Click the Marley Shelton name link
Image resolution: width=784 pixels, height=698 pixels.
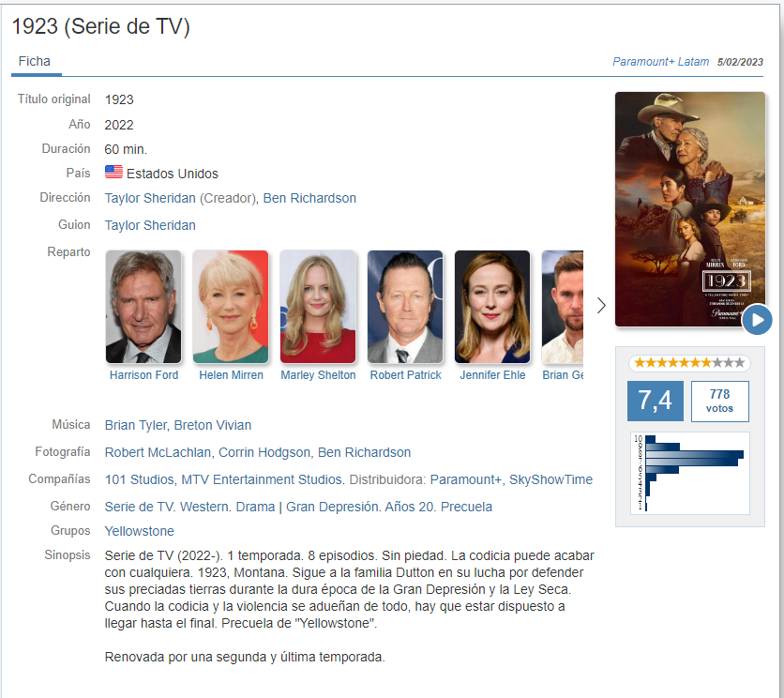[x=318, y=375]
